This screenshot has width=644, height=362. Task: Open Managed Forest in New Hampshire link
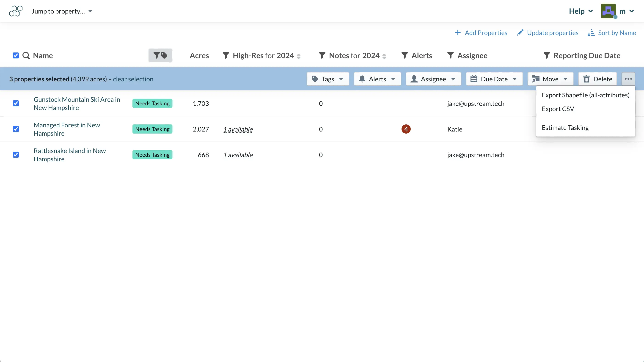[x=67, y=129]
